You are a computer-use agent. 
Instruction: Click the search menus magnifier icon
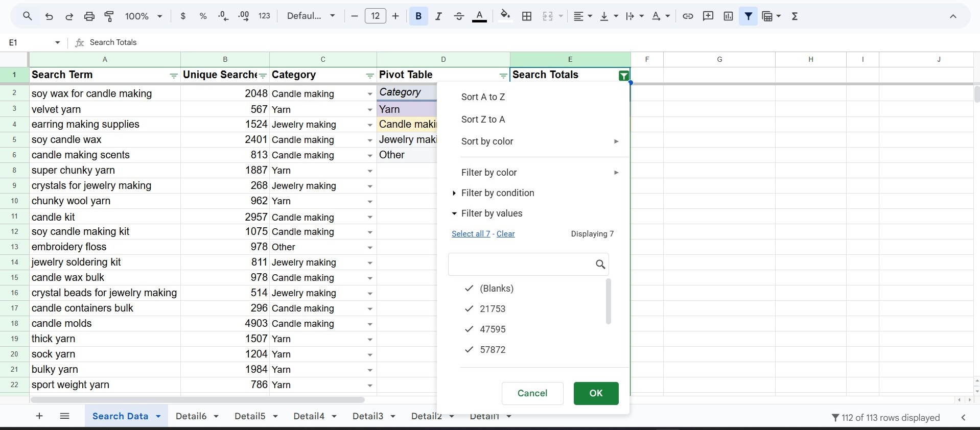[28, 16]
